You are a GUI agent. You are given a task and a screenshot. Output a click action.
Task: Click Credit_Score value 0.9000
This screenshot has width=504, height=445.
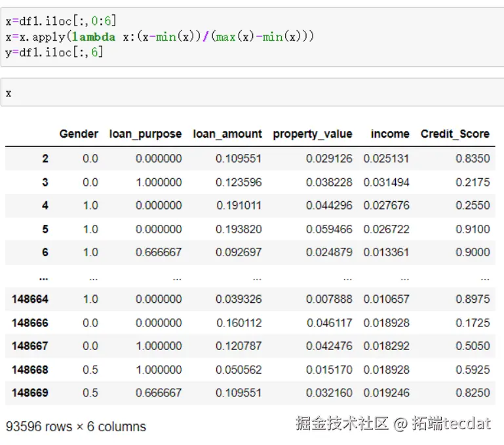[473, 252]
